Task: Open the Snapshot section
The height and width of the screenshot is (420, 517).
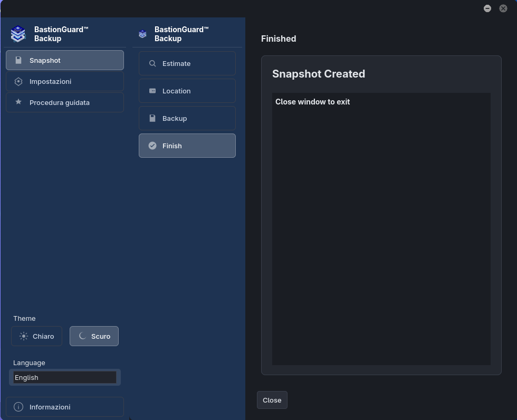Action: (64, 60)
